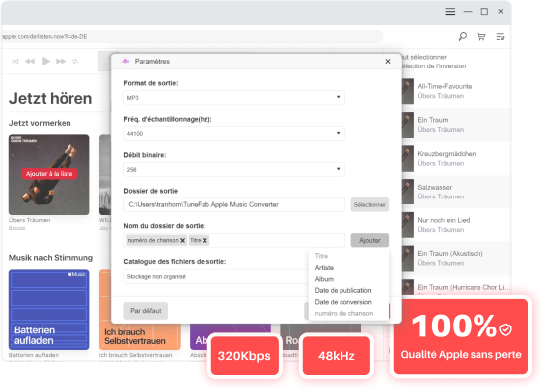Close the Paramètres dialog
Image resolution: width=546 pixels, height=392 pixels.
click(388, 61)
